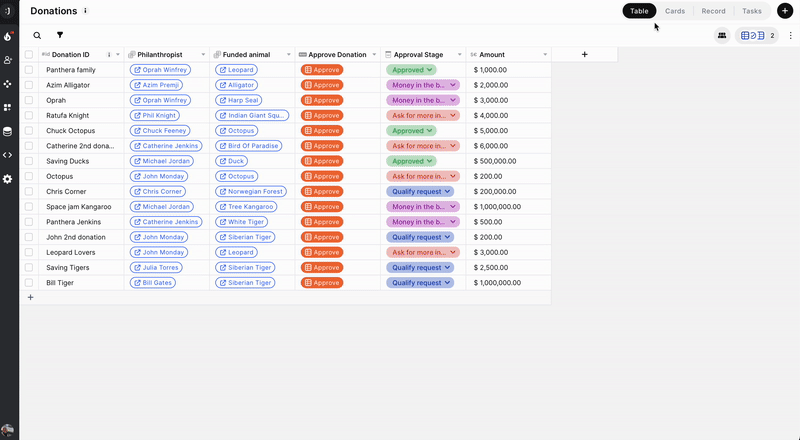This screenshot has width=800, height=440.
Task: Switch to the Table view tab
Action: click(x=639, y=11)
